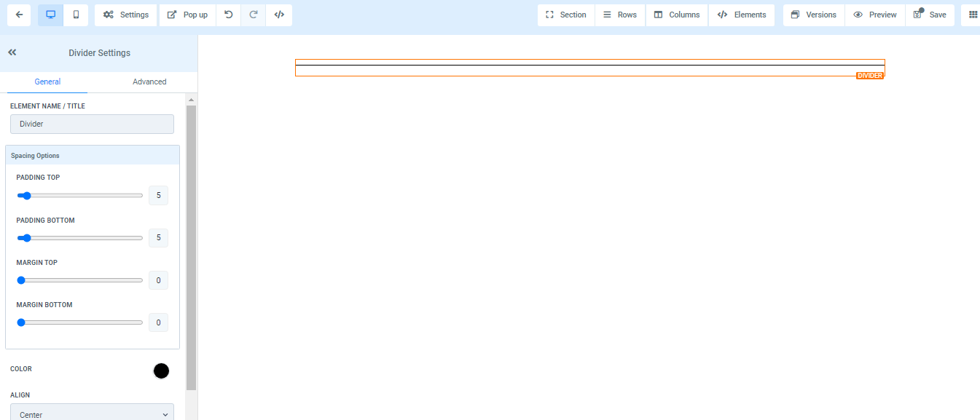Click the Save button
This screenshot has width=980, height=420.
click(x=930, y=15)
